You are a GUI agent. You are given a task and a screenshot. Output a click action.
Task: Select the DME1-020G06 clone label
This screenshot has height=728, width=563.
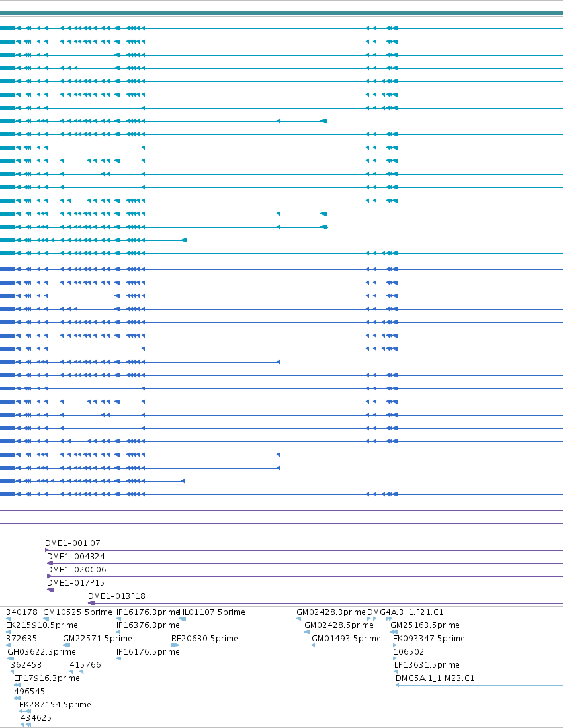(77, 570)
